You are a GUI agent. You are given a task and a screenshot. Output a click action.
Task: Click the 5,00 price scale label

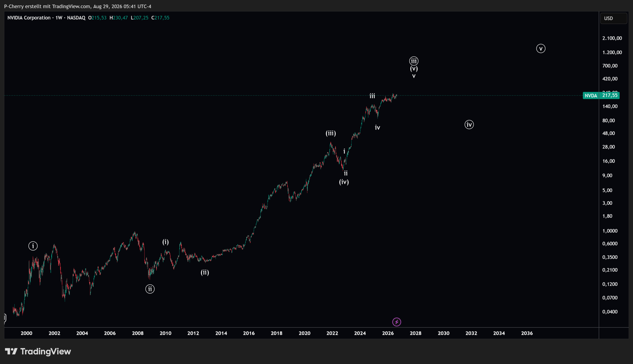coord(608,190)
